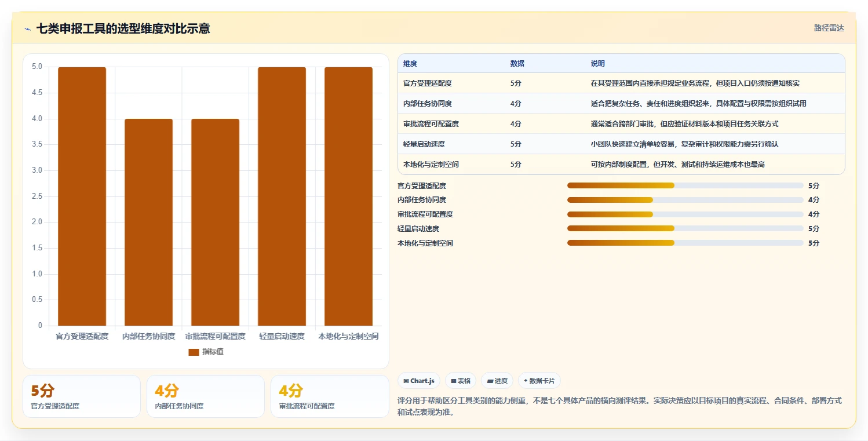Toggle the 指标值 legend swatch
This screenshot has height=441, width=868.
[x=194, y=352]
